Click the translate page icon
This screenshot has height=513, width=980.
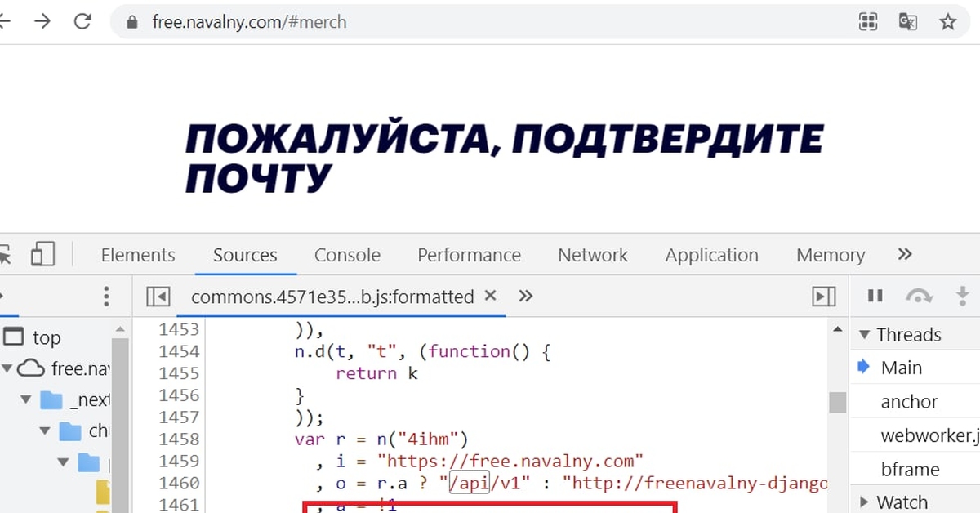(907, 22)
